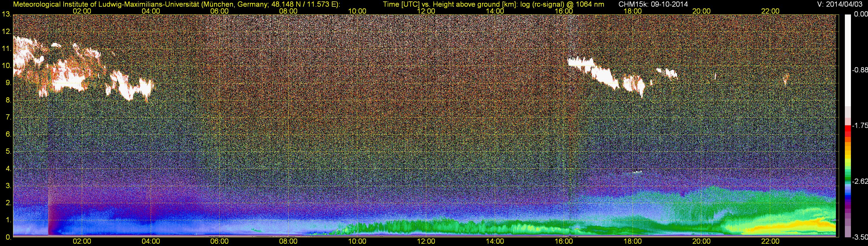Viewport: 868px width, 246px height.
Task: Click the 8. height axis label
Action: (8, 100)
